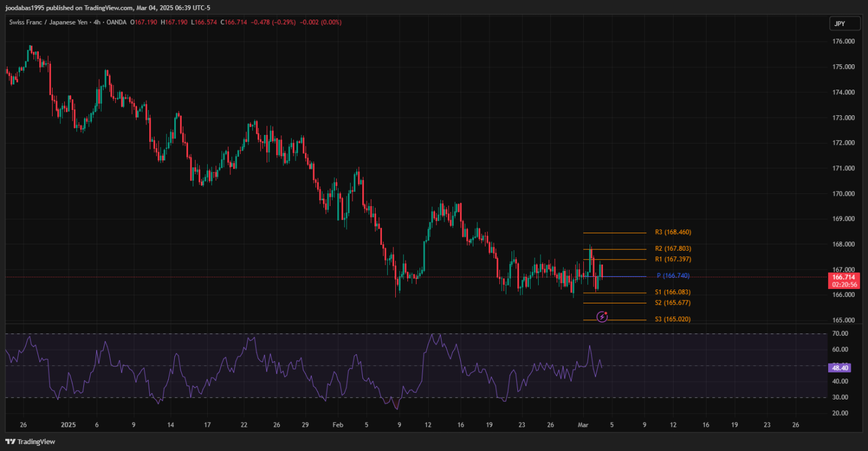
Task: Select the S2 (165.677) support label
Action: point(673,303)
